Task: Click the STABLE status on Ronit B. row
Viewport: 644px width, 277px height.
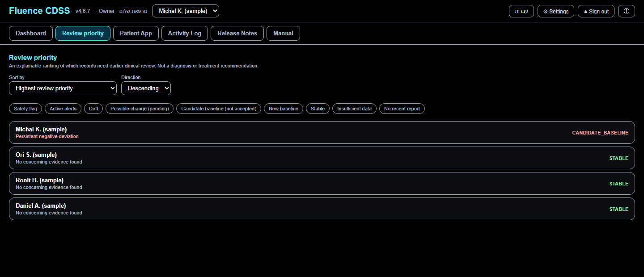Action: point(619,184)
